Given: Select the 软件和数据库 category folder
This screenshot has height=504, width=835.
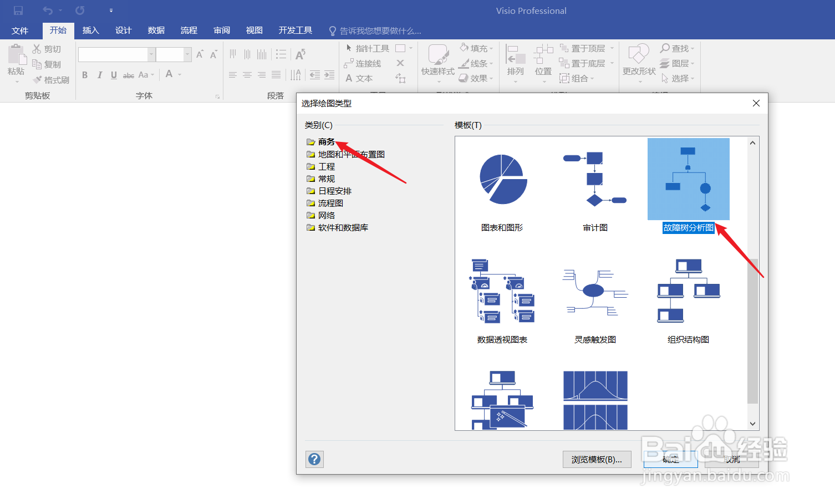Looking at the screenshot, I should 338,227.
